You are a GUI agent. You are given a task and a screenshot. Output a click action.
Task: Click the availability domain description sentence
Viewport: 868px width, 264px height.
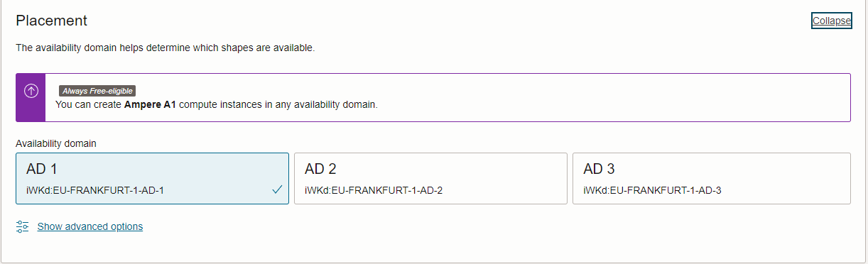165,48
